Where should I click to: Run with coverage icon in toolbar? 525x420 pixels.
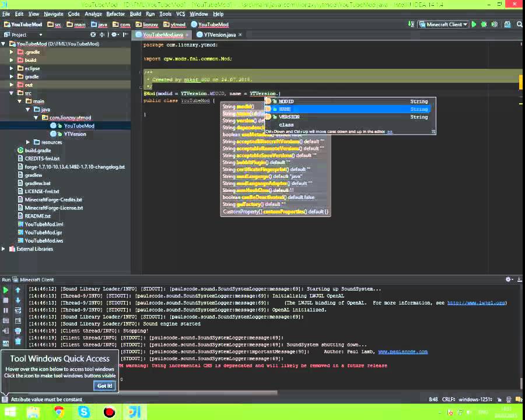pyautogui.click(x=495, y=24)
